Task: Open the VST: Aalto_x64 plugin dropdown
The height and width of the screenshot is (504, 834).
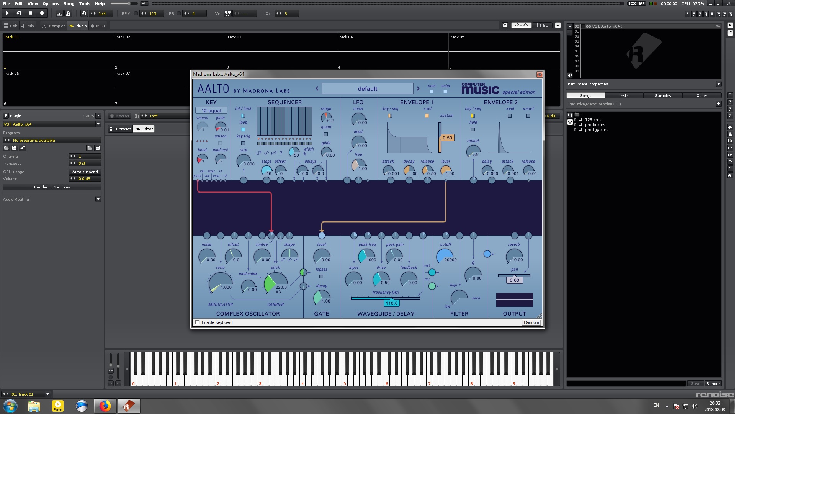Action: tap(52, 124)
